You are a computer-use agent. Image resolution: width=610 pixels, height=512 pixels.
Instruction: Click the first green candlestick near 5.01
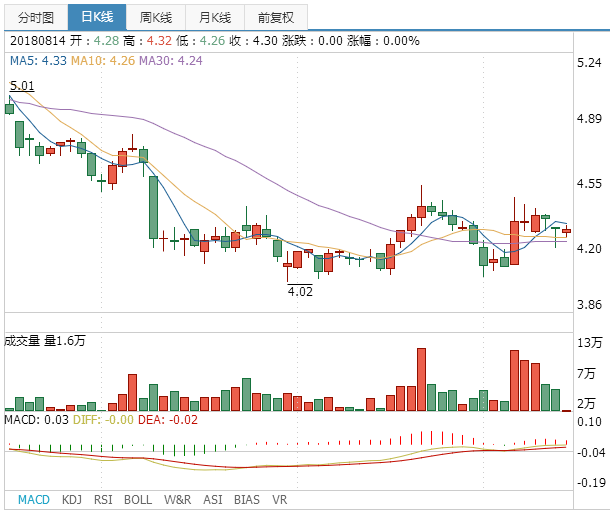point(9,109)
